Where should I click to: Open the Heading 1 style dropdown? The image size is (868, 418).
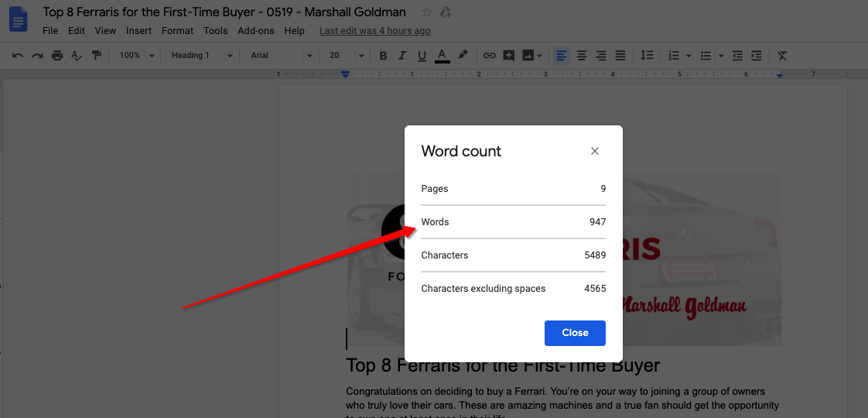coord(201,56)
